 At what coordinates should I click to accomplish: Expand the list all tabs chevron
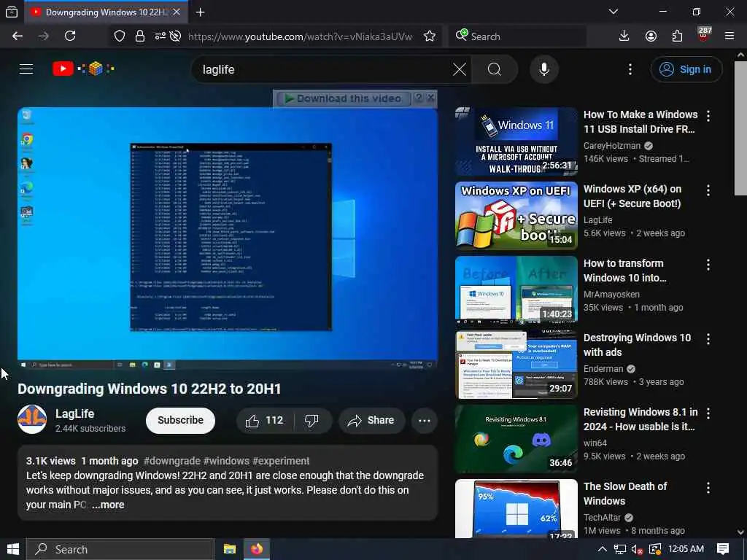[614, 12]
